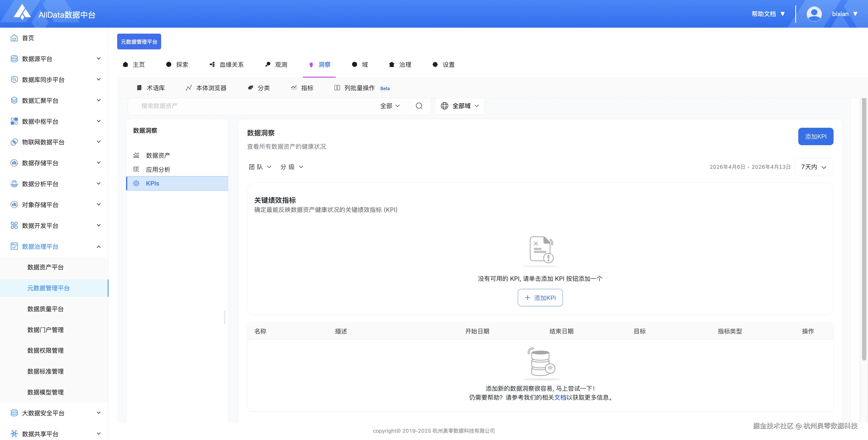
Task: Click the AllData logo icon
Action: pos(22,13)
